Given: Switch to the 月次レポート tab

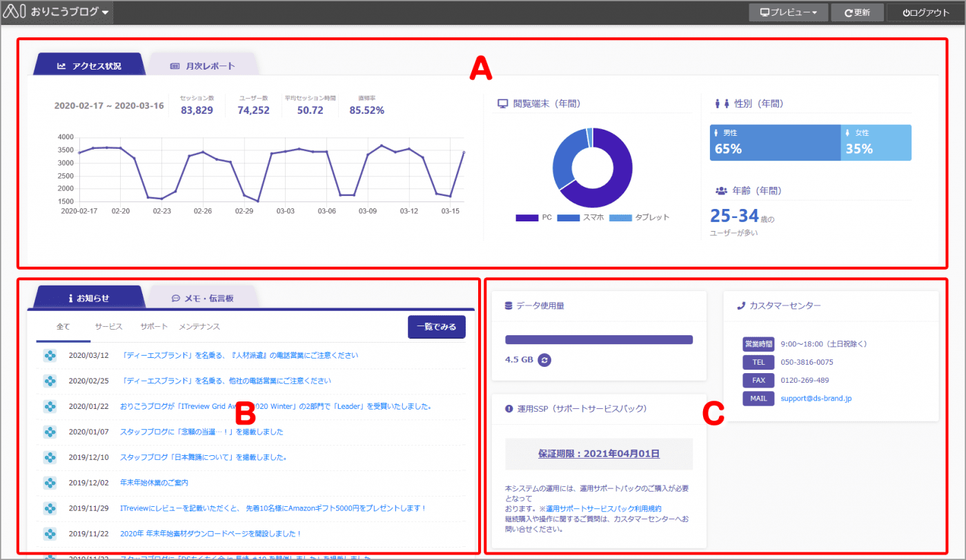Looking at the screenshot, I should click(x=203, y=64).
